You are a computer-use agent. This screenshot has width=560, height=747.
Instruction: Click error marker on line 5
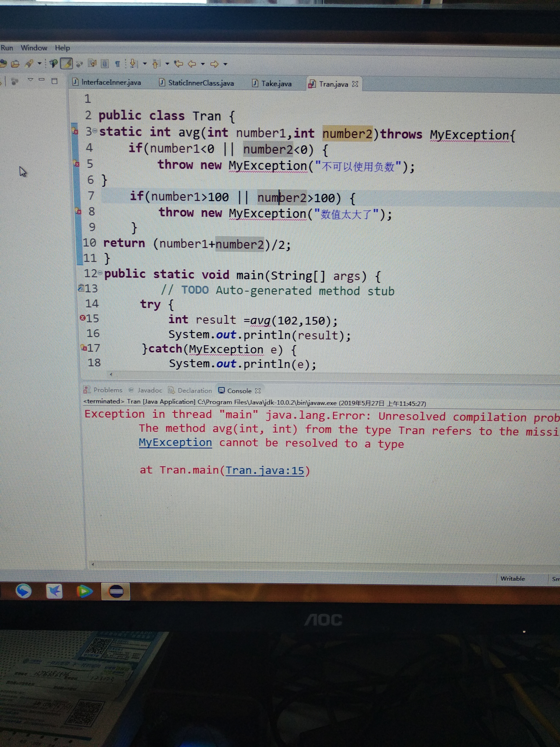(x=77, y=164)
